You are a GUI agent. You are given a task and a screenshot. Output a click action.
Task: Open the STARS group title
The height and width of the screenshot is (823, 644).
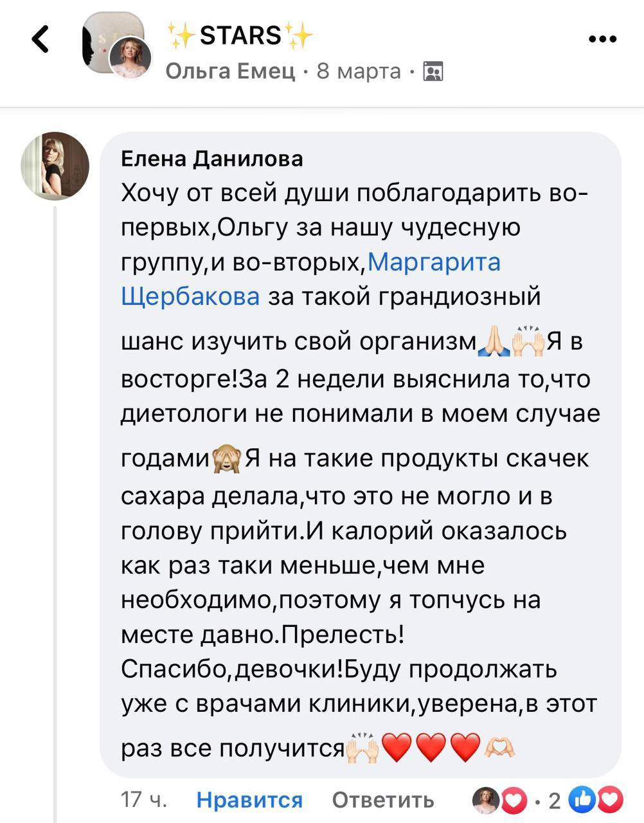click(x=240, y=35)
